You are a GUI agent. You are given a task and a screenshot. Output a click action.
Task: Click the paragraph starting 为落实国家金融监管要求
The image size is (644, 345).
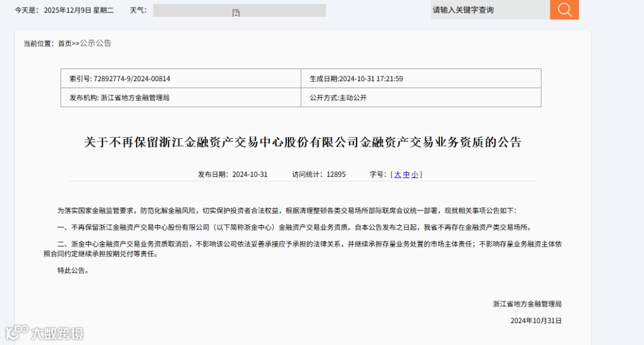pos(287,211)
